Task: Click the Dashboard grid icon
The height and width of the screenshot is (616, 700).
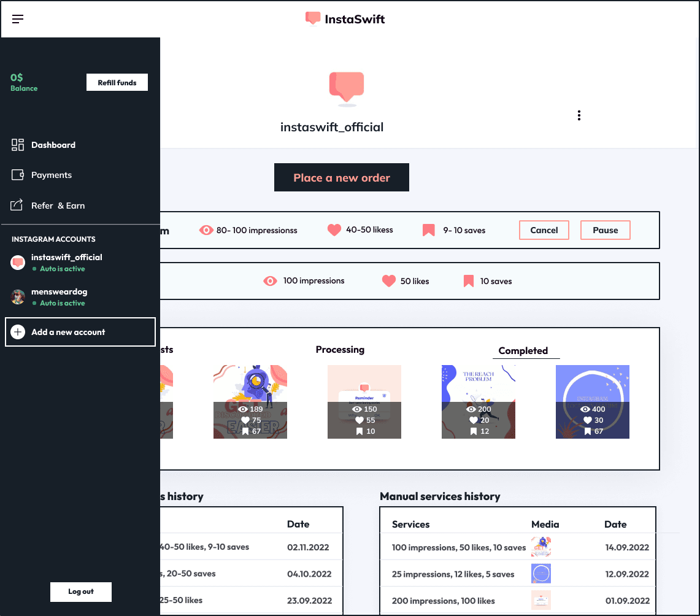Action: pos(17,145)
